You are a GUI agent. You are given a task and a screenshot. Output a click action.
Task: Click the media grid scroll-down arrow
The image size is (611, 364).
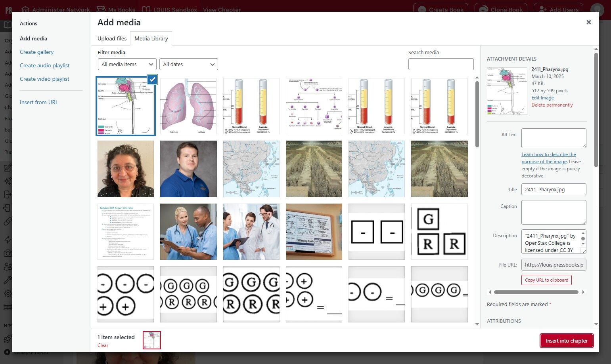(x=477, y=324)
